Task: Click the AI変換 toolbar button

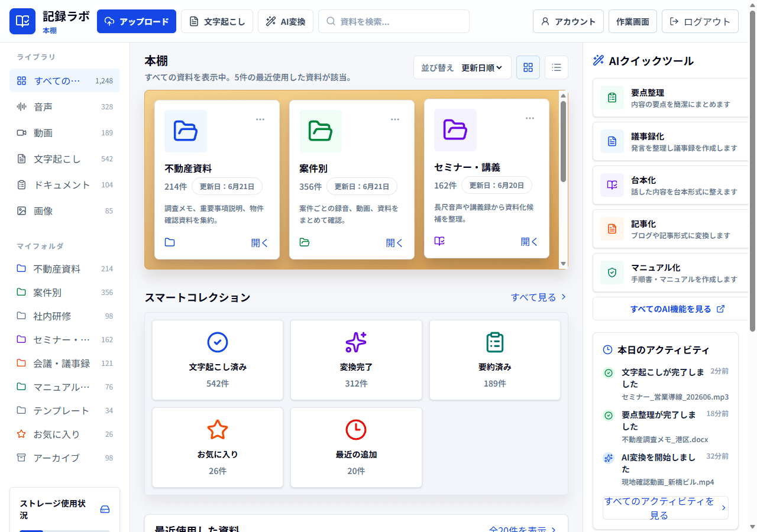Action: tap(286, 21)
